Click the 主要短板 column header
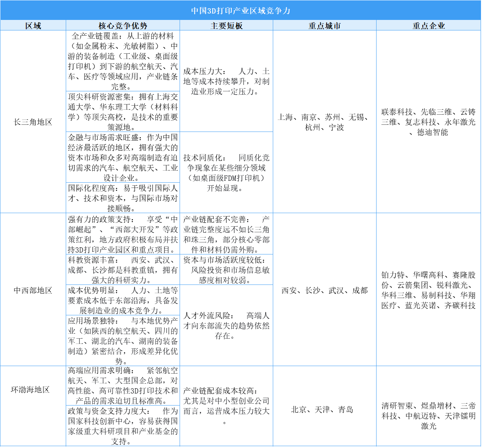 [226, 26]
